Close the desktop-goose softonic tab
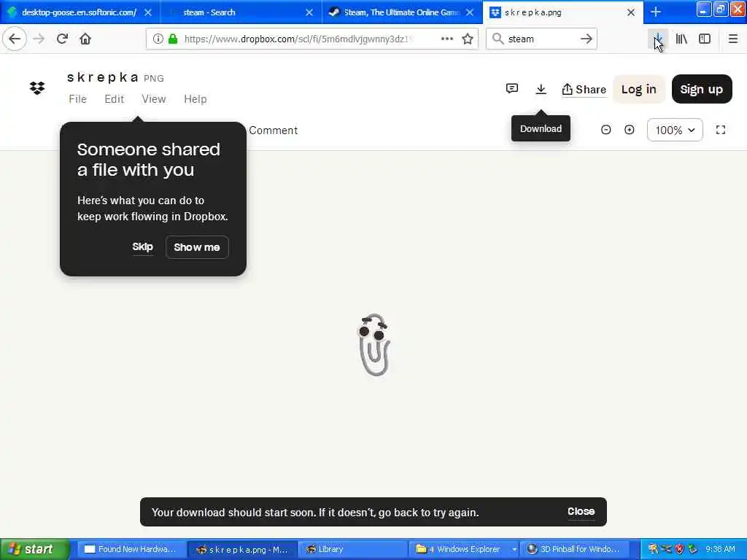This screenshot has width=747, height=560. (148, 12)
